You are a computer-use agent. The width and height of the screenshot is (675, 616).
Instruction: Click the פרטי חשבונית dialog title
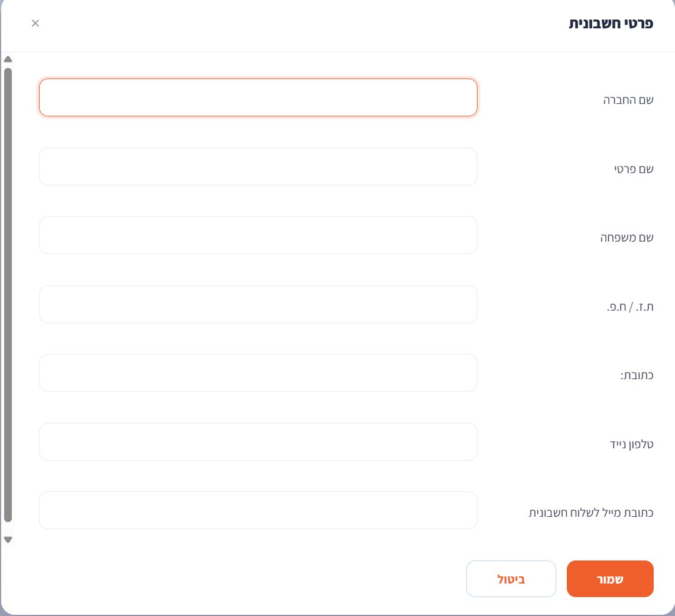point(611,23)
